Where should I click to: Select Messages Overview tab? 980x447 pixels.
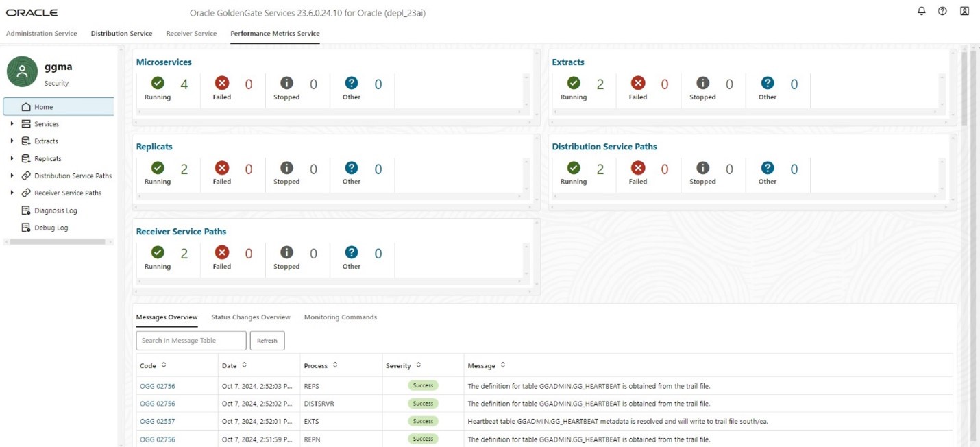[167, 317]
